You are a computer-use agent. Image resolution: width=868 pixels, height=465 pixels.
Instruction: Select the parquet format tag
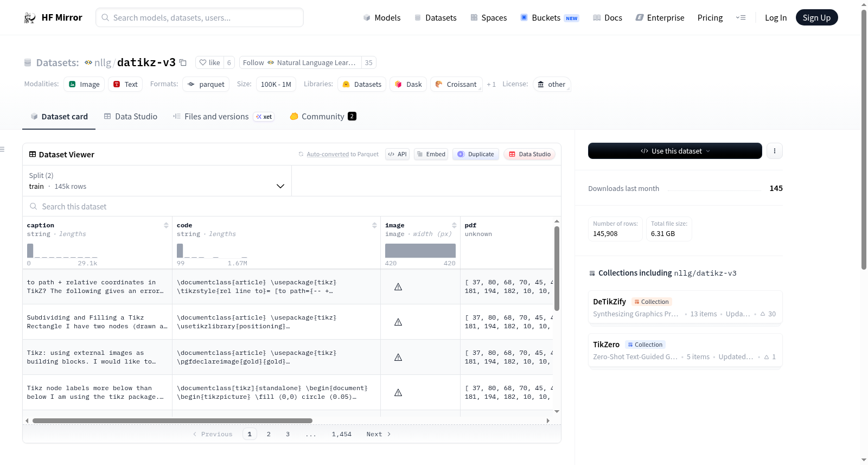[206, 84]
